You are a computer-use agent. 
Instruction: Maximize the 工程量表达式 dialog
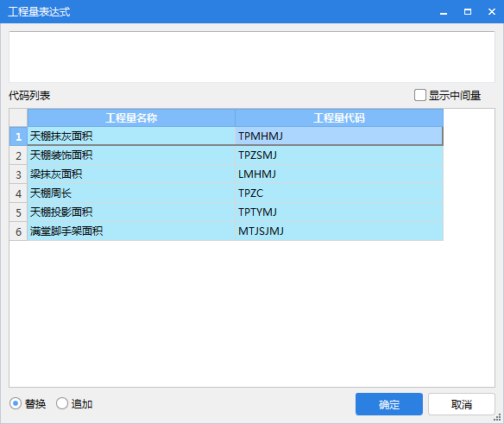click(468, 12)
